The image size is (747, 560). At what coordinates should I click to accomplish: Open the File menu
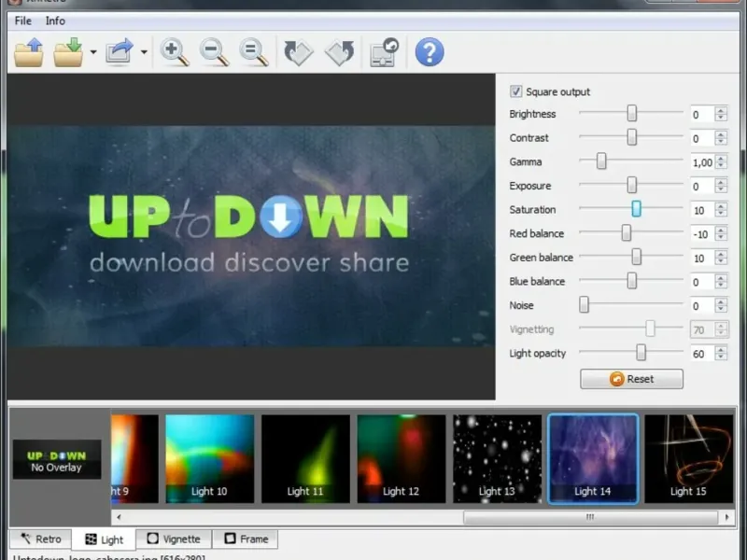pos(23,21)
